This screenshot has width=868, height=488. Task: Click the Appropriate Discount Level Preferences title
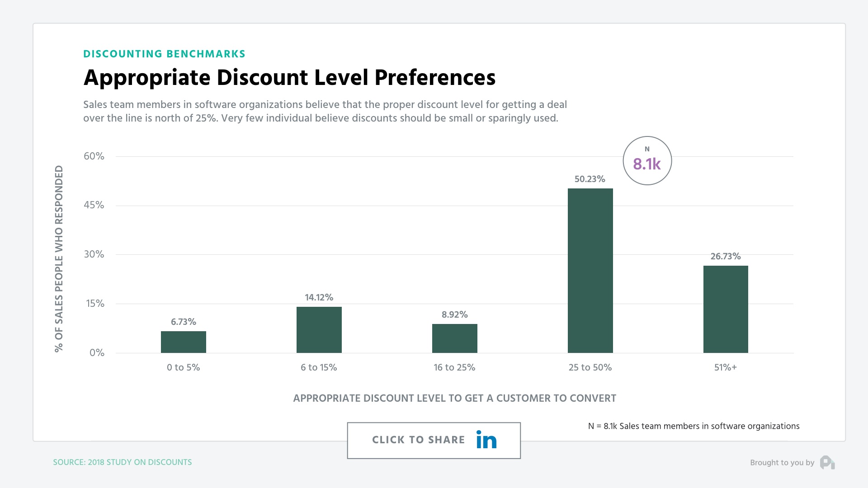(289, 77)
